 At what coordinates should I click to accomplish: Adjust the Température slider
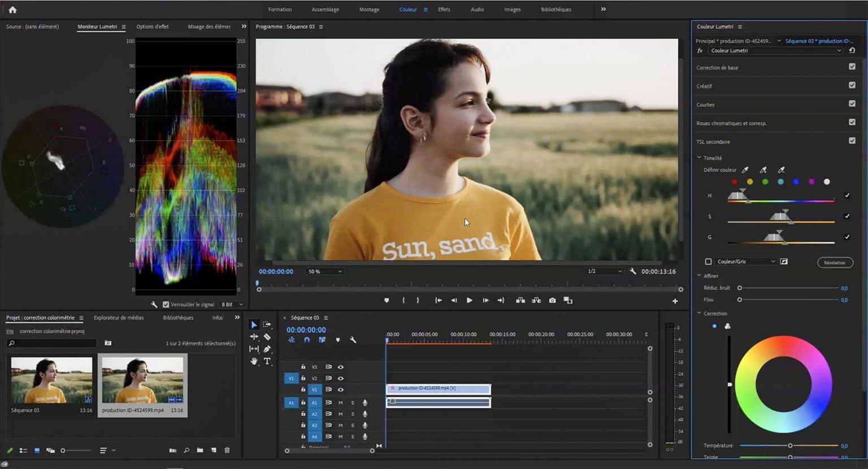click(791, 445)
